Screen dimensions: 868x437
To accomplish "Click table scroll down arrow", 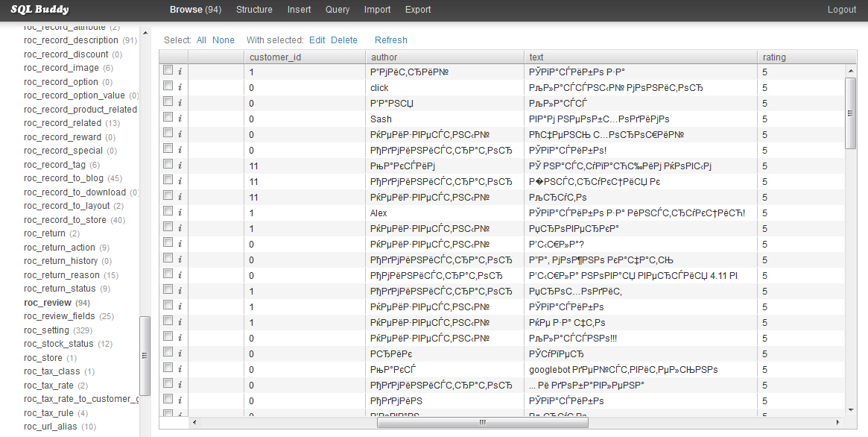I will pyautogui.click(x=851, y=410).
